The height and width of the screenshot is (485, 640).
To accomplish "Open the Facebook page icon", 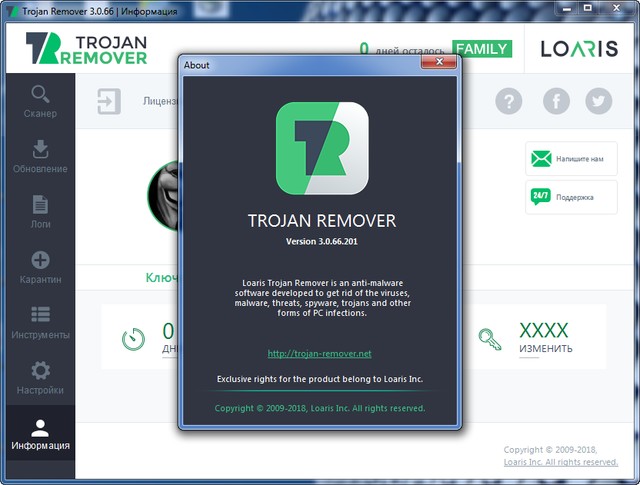I will pos(556,101).
